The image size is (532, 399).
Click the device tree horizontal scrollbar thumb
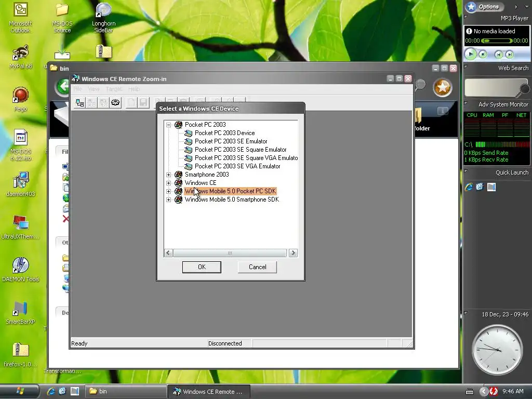pyautogui.click(x=230, y=253)
